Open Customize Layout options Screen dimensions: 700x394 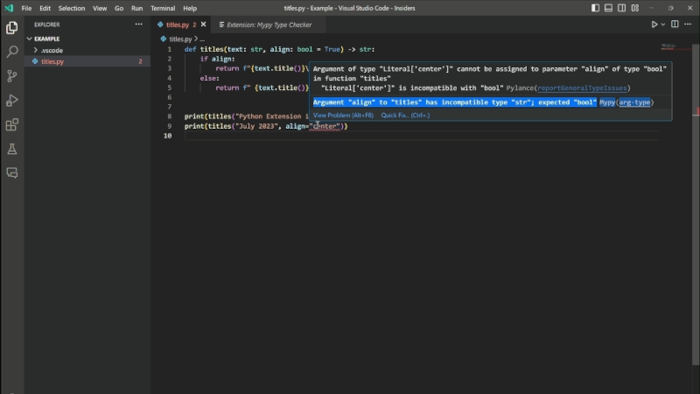pyautogui.click(x=635, y=8)
